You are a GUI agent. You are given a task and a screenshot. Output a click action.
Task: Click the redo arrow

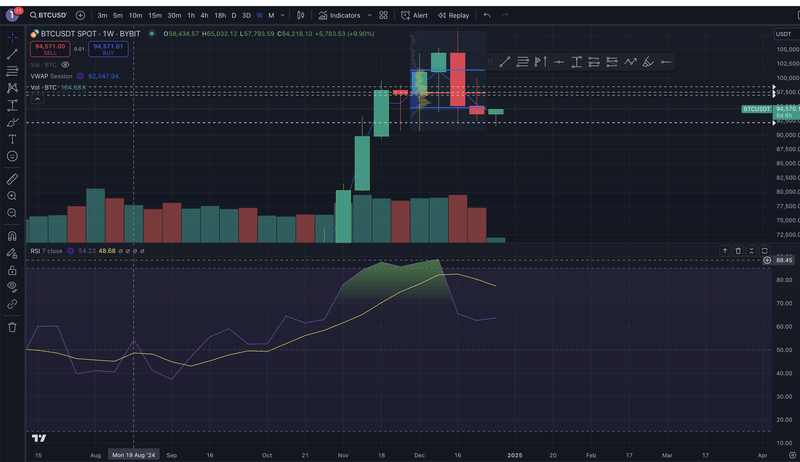click(505, 15)
